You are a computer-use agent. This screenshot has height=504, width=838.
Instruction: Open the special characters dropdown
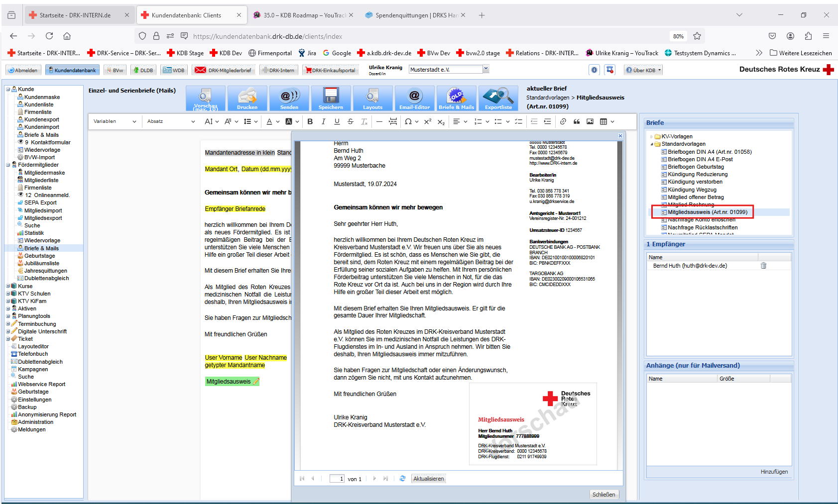(411, 121)
